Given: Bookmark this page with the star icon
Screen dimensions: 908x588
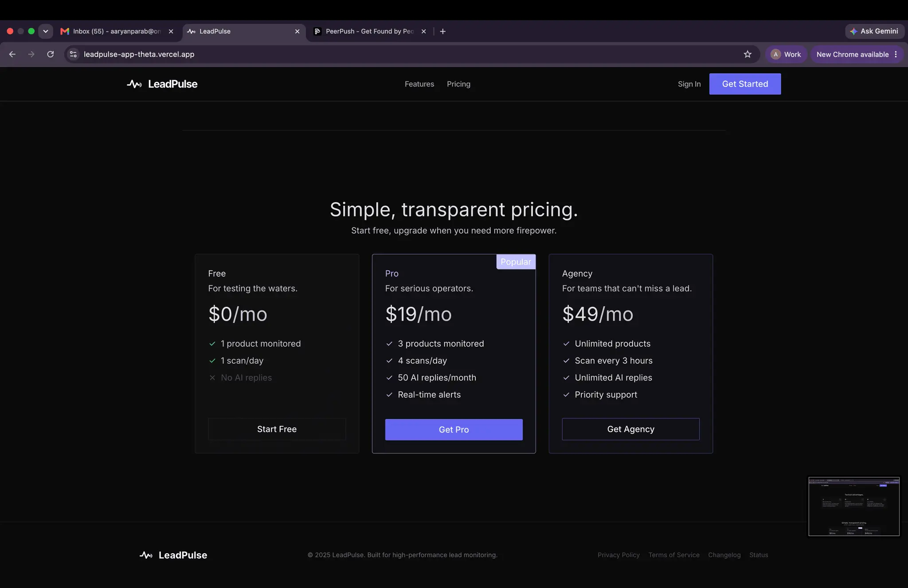Looking at the screenshot, I should coord(748,54).
